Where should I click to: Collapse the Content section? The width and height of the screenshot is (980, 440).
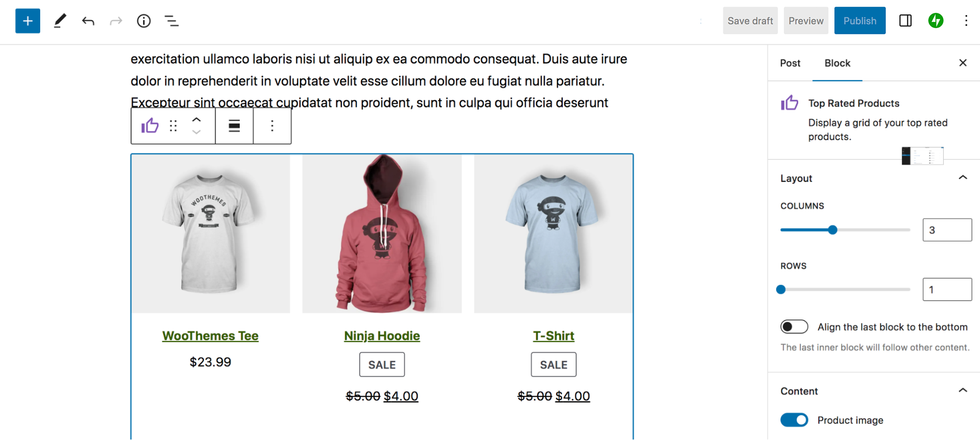[963, 391]
